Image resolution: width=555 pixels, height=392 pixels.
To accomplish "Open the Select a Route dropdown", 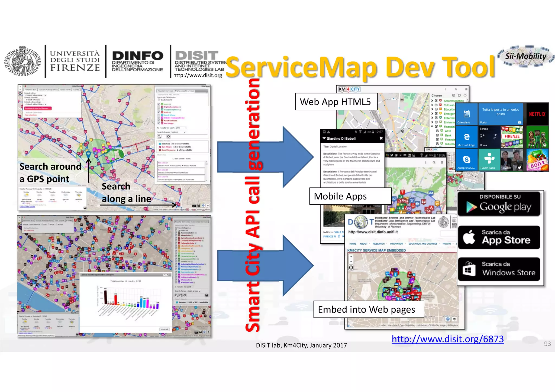I will tap(34, 100).
